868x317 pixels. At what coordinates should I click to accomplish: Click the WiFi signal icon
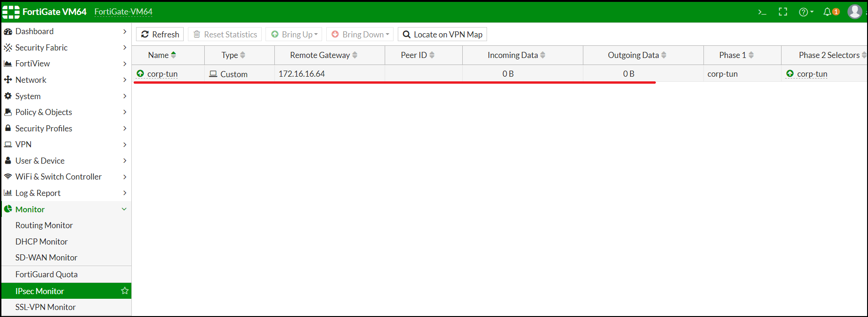tap(8, 177)
